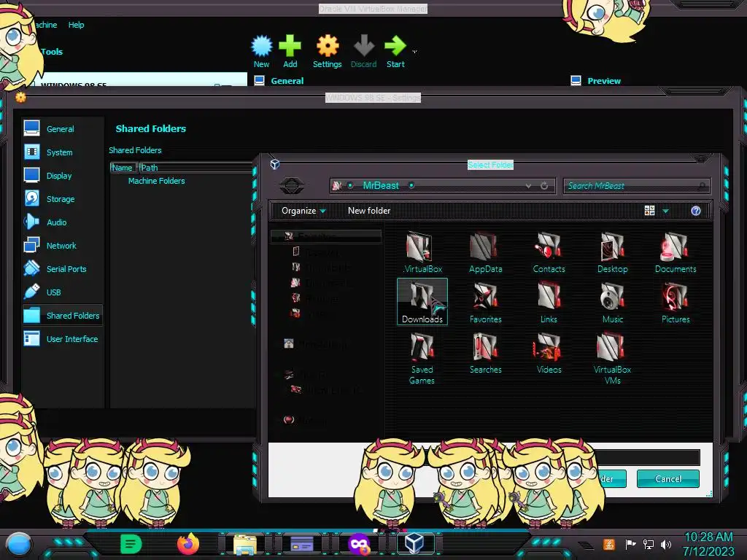
Task: Expand the breadcrumb arrow right of MrBeast
Action: pyautogui.click(x=411, y=185)
